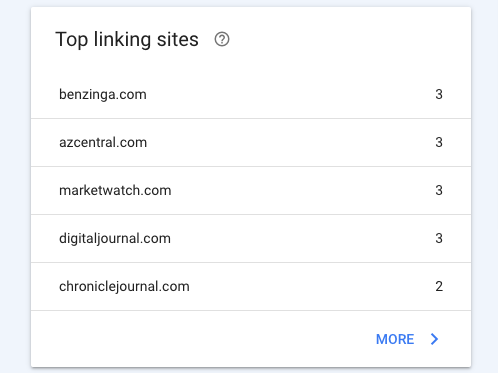Select the azcentral.com row
498x373 pixels.
coord(251,143)
